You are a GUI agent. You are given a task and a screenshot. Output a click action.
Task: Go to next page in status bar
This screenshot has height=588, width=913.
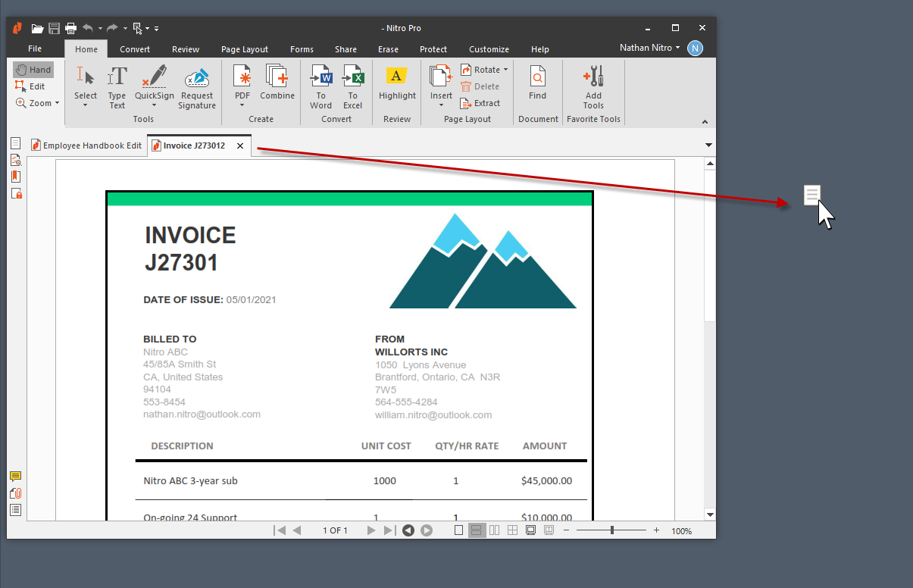point(371,530)
